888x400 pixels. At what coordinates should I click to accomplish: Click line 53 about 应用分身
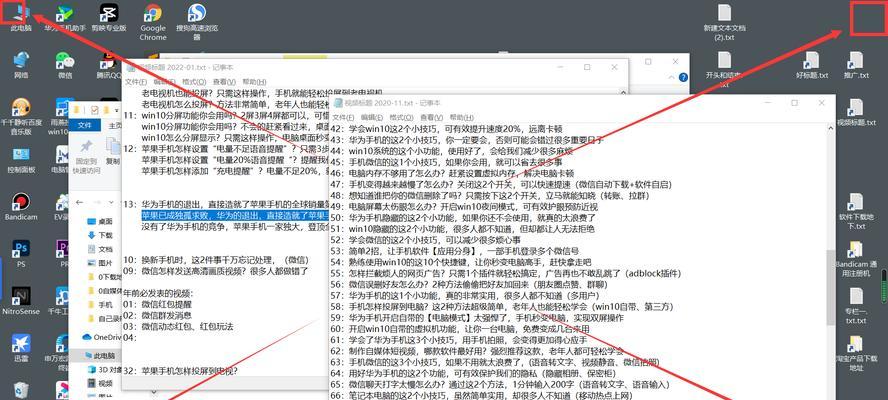point(455,251)
